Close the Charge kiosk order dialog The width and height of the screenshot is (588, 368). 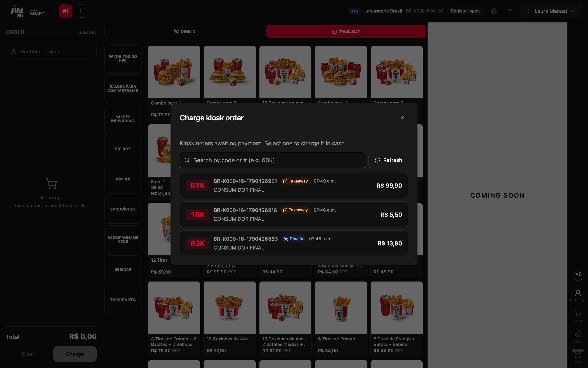pos(402,118)
